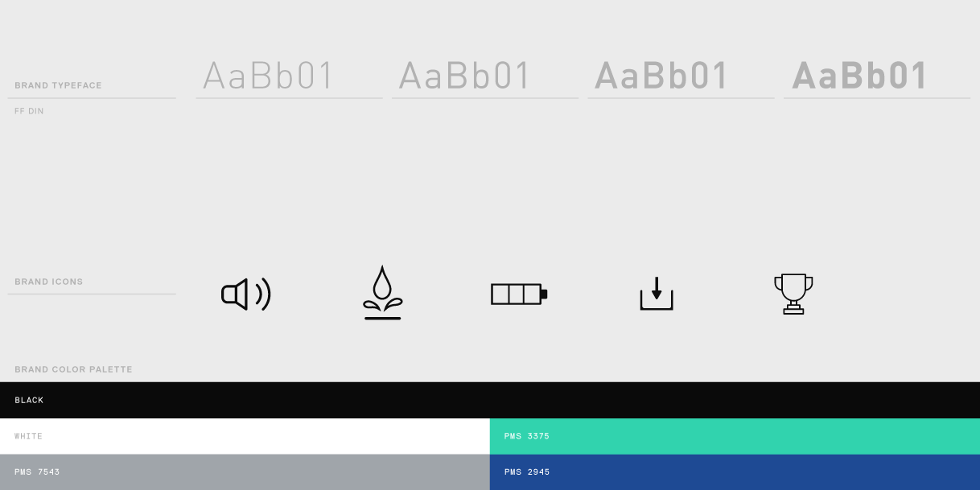Choose the PMS 3375 green swatch
This screenshot has height=490, width=980.
click(x=735, y=436)
